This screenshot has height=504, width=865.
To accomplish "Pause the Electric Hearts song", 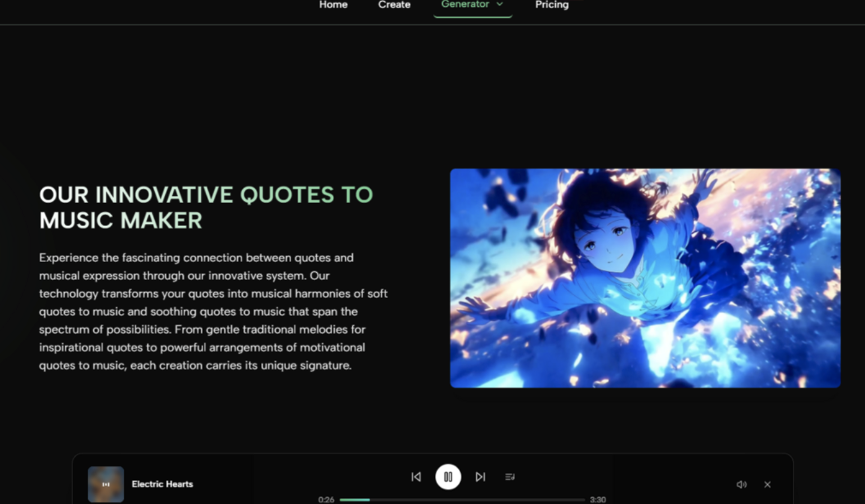I will tap(448, 477).
